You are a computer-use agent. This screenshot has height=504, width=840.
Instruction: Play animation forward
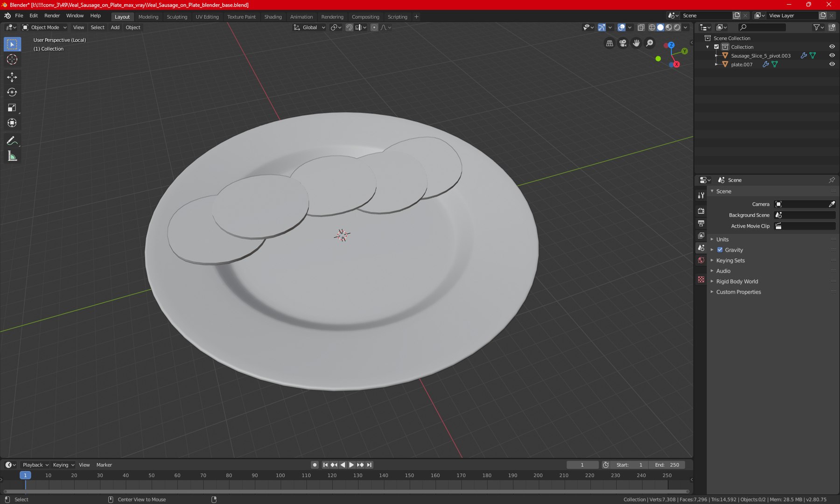351,465
